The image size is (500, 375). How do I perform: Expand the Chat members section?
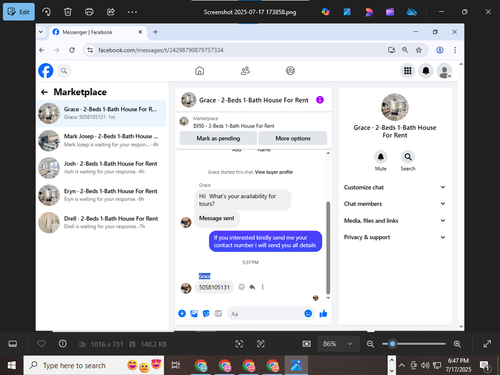(x=395, y=204)
